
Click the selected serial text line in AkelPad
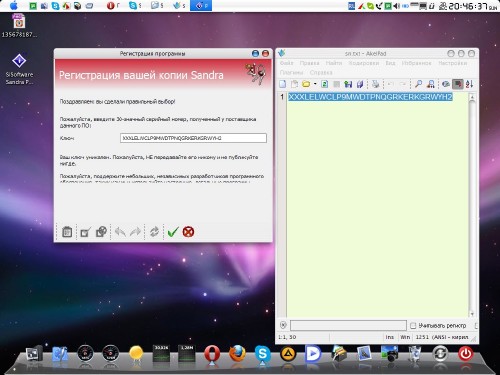370,97
